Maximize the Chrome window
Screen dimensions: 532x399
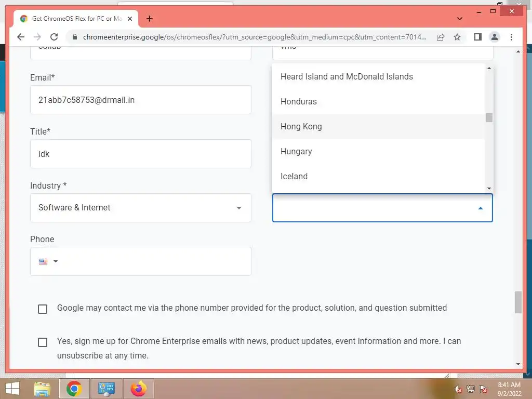[x=493, y=11]
